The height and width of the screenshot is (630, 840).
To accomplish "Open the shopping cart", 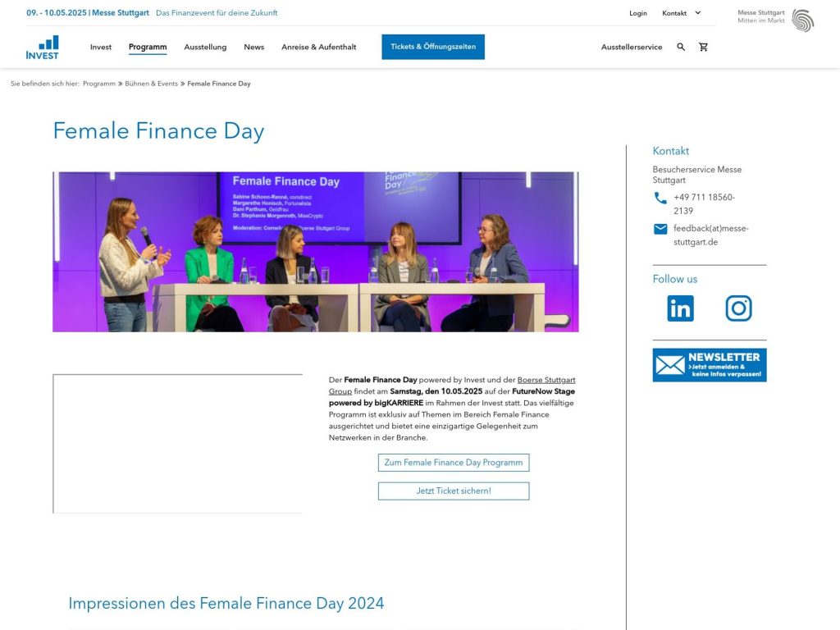I will 703,47.
